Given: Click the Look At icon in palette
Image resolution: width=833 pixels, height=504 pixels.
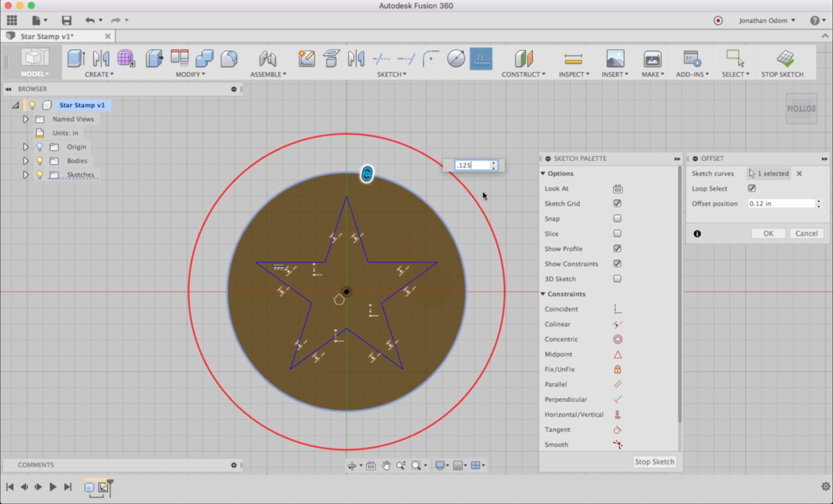Looking at the screenshot, I should point(617,189).
